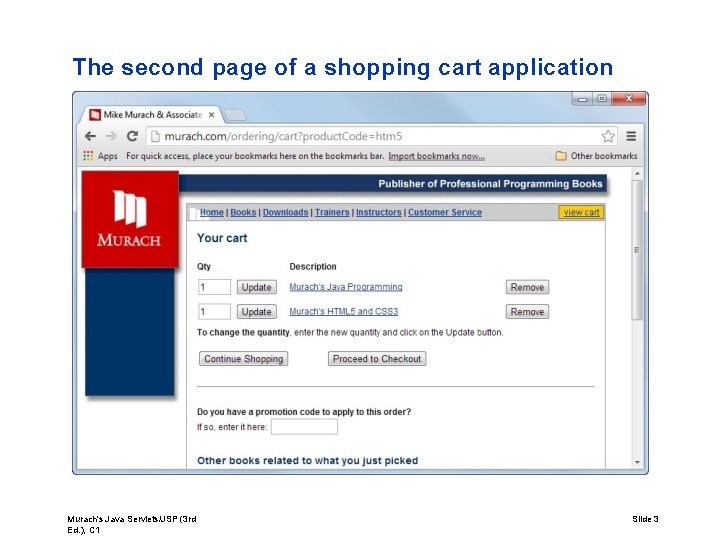Click the Proceed to Checkout button
Image resolution: width=720 pixels, height=540 pixels.
point(377,359)
